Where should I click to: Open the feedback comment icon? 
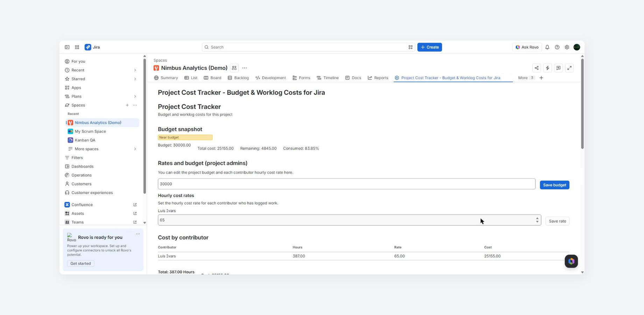tap(558, 68)
